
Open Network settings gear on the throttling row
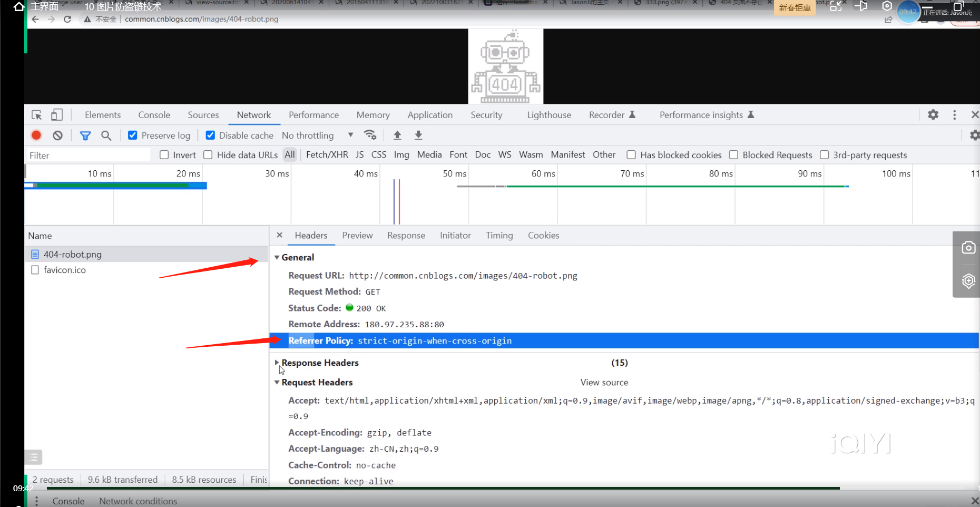click(974, 135)
